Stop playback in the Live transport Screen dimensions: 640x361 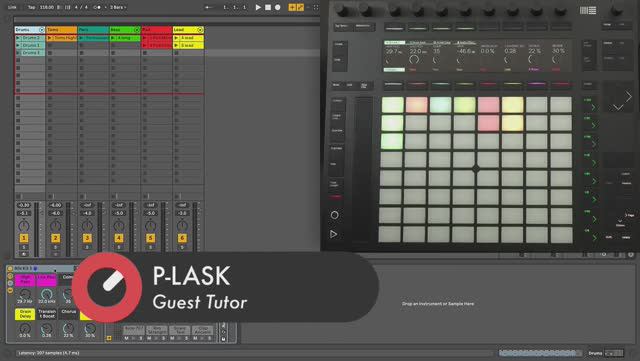point(268,7)
